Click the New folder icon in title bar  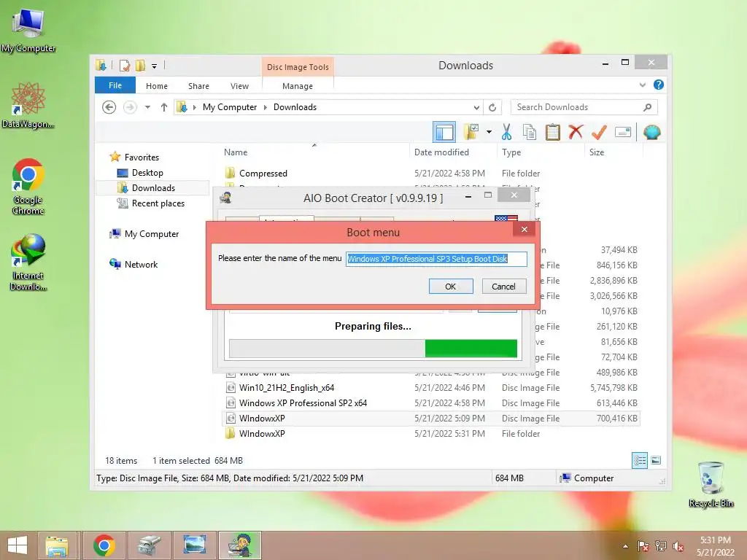tap(140, 66)
